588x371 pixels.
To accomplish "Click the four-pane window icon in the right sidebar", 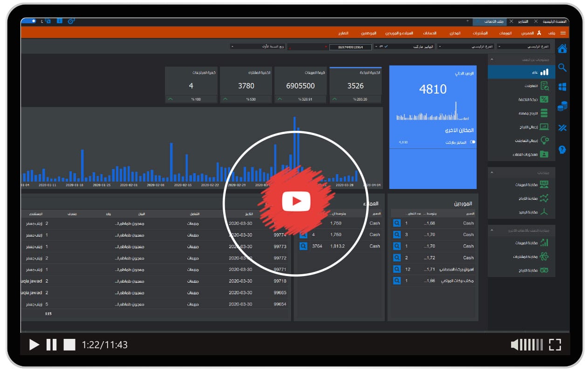I will [x=562, y=87].
